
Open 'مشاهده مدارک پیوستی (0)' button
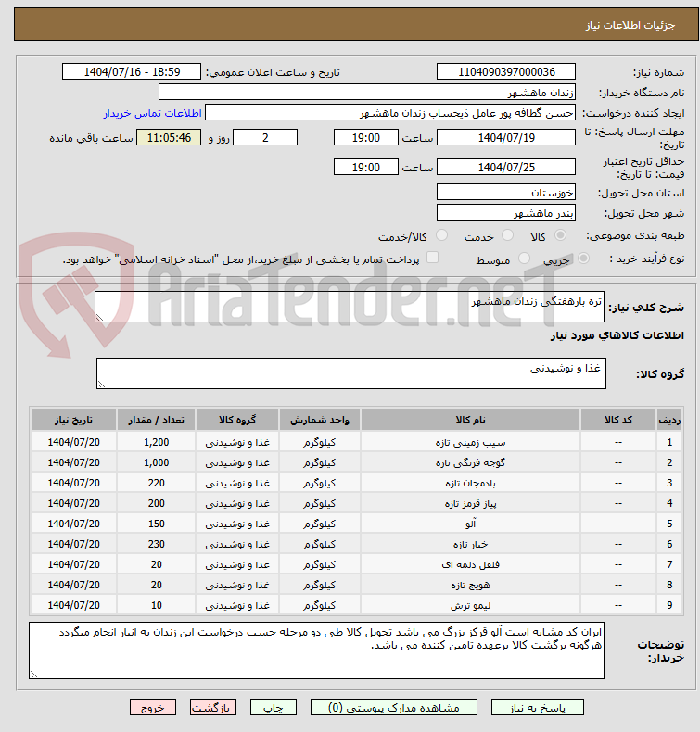pos(394,707)
